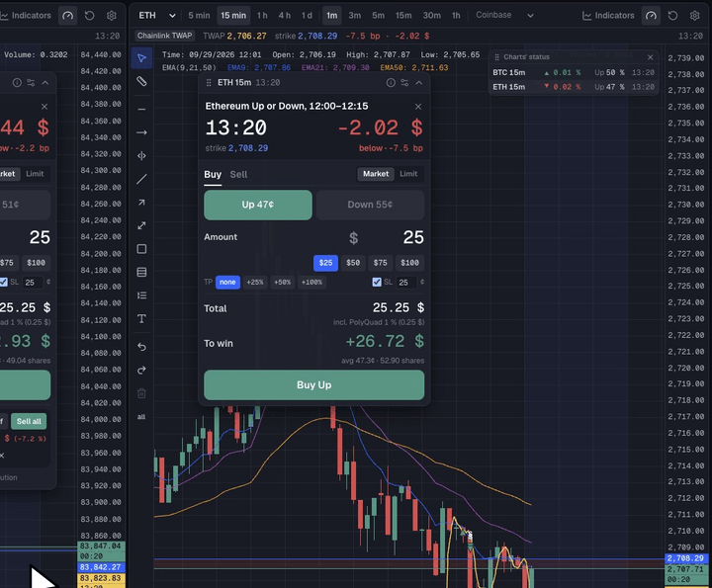Click the refresh icon in left chart top bar

pyautogui.click(x=89, y=16)
